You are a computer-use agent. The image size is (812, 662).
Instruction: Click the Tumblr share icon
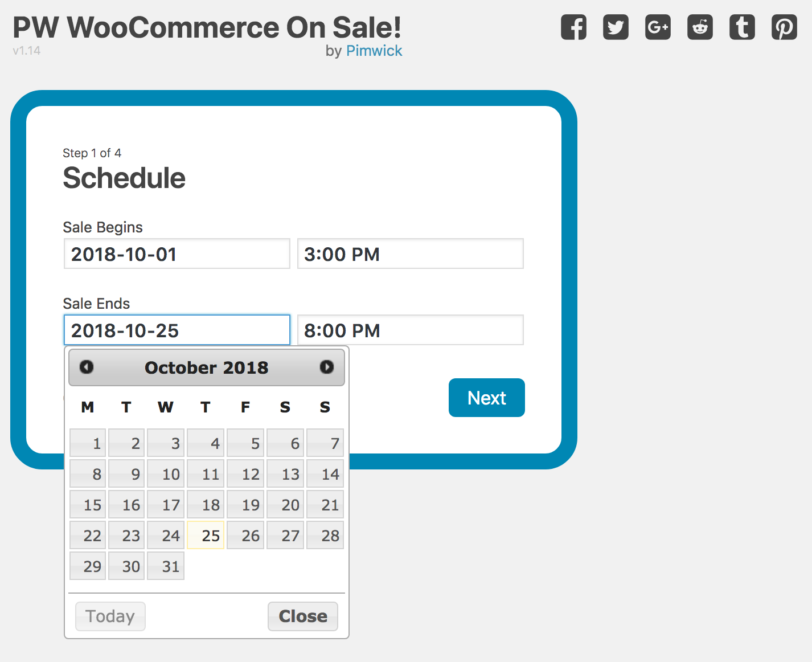pos(741,27)
